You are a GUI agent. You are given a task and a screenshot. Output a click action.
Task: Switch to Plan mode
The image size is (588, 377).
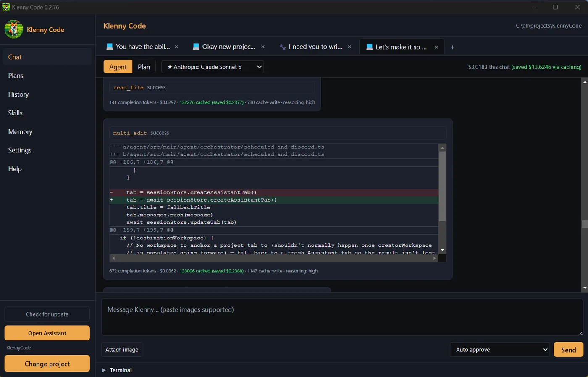coord(144,67)
